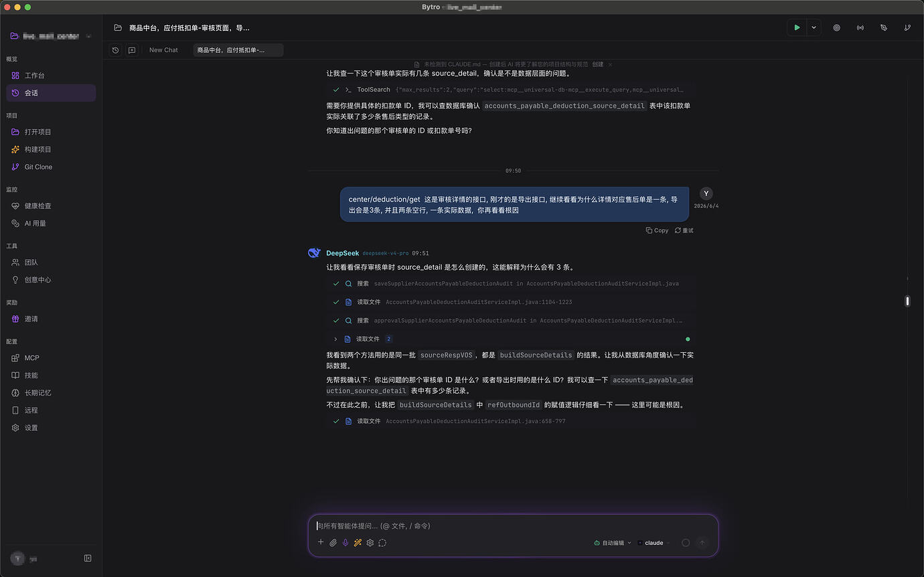Select the 商品中台，应付抵扣单 chat tab

coord(238,50)
